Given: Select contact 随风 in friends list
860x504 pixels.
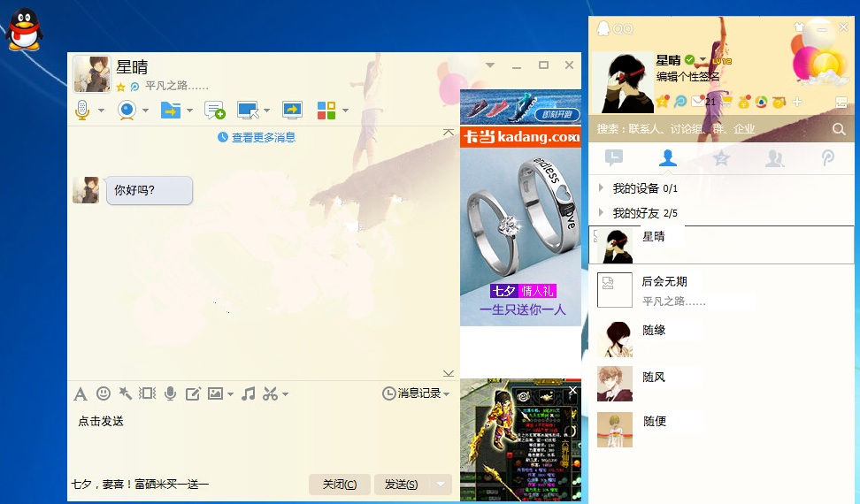Looking at the screenshot, I should coord(721,384).
